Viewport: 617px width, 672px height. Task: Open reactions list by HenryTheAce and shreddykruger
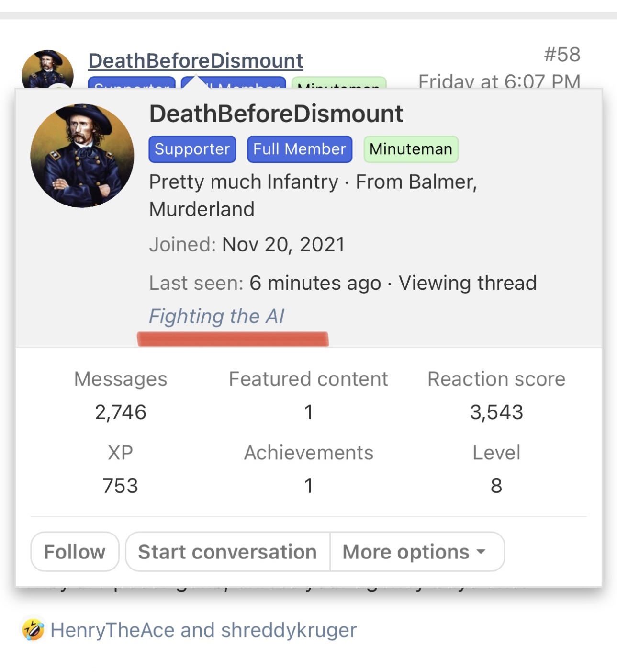[x=203, y=630]
